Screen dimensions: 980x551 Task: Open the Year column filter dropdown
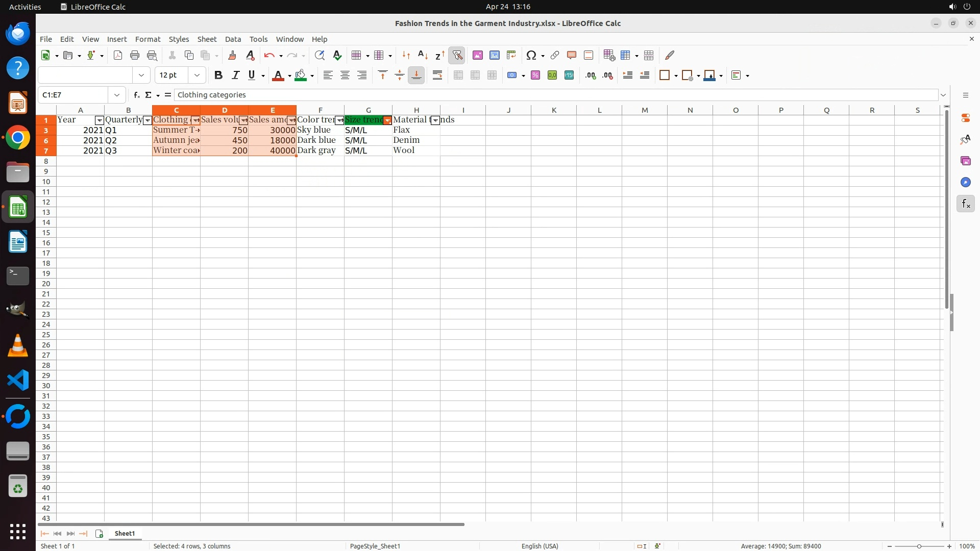click(x=100, y=120)
